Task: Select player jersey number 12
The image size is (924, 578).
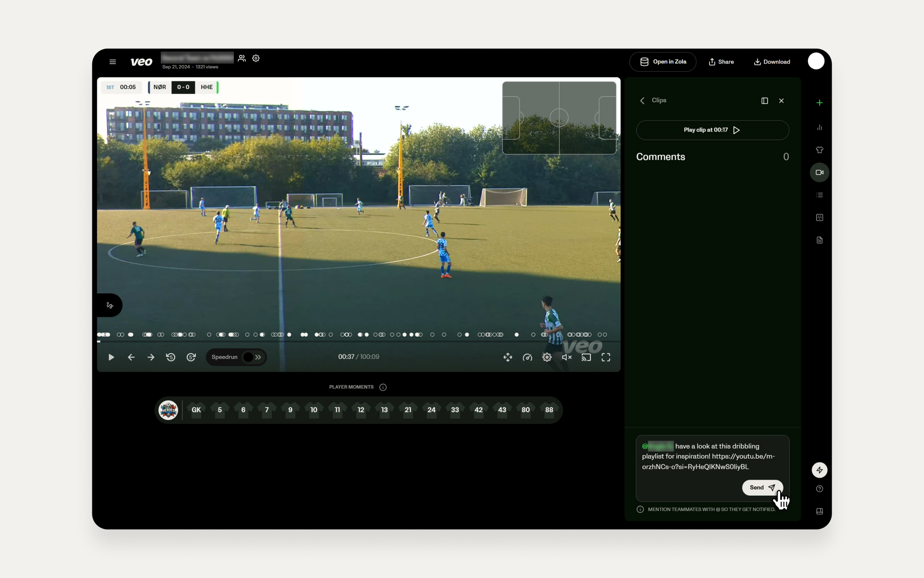Action: 361,410
